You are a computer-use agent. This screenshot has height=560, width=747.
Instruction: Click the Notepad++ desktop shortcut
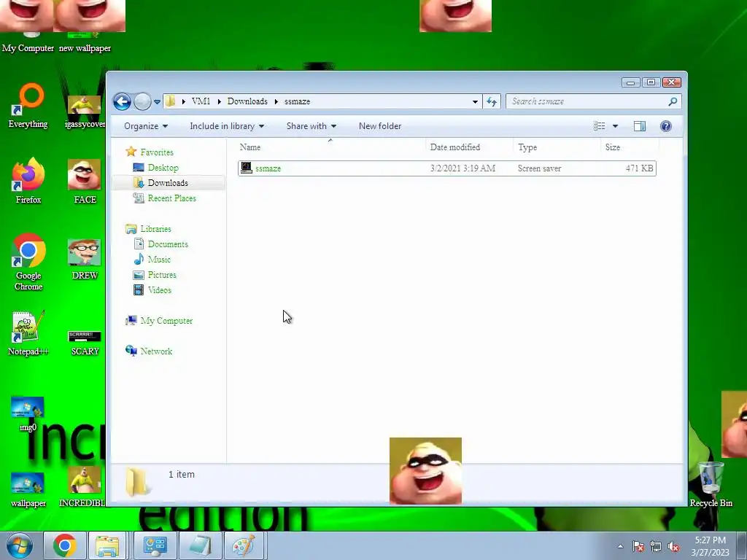(28, 333)
